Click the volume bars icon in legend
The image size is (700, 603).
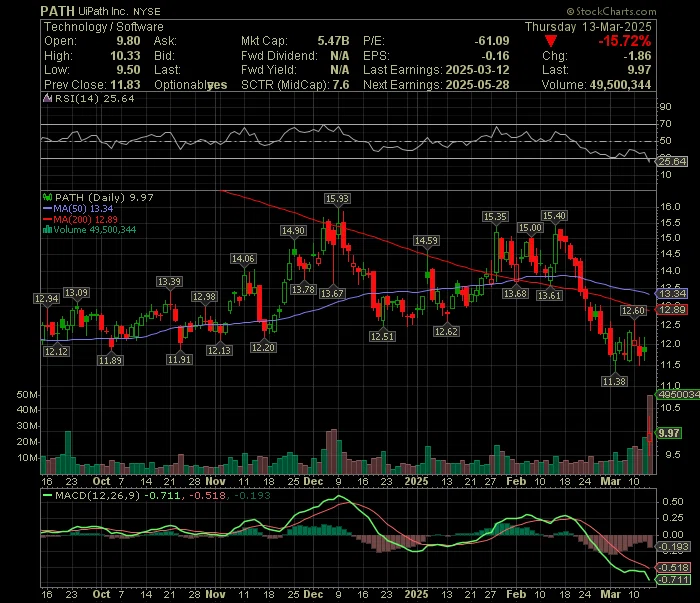click(x=47, y=230)
